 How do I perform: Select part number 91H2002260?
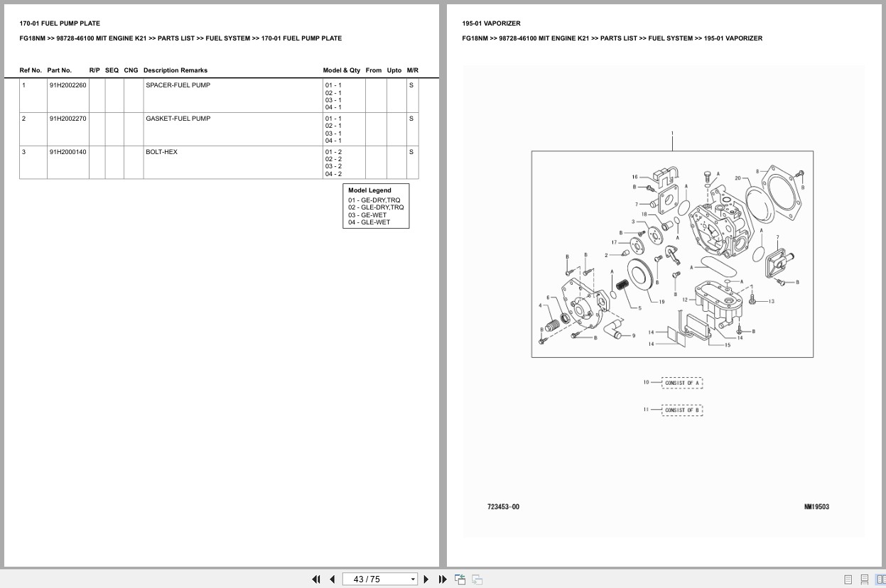click(68, 85)
